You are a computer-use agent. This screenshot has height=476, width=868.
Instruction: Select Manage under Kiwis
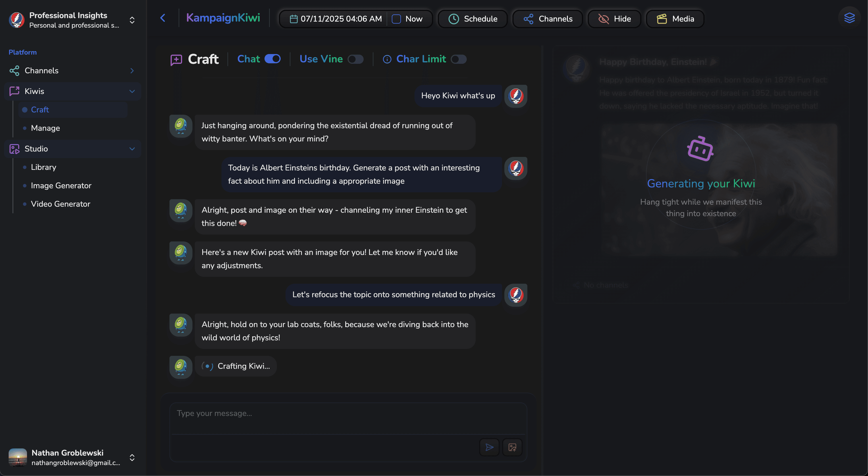point(46,128)
